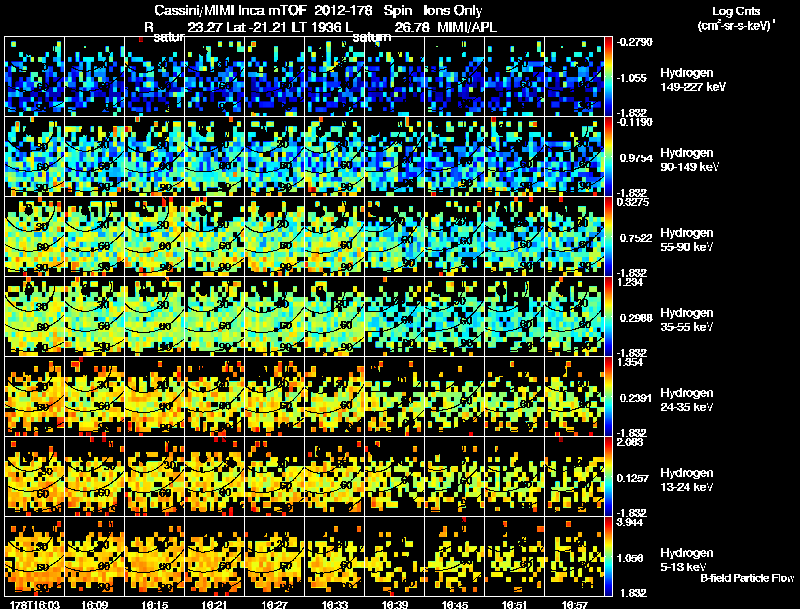This screenshot has height=609, width=800.
Task: Click the Hydrogen 24-35 keV row label
Action: (687, 400)
